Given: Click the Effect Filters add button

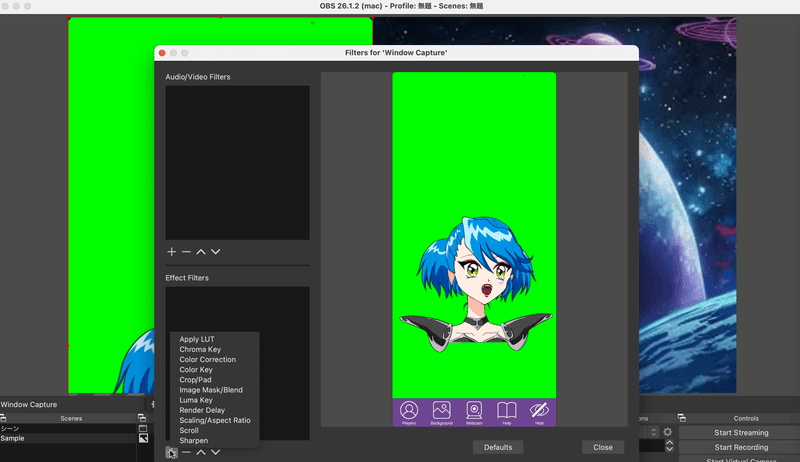Looking at the screenshot, I should (x=171, y=452).
